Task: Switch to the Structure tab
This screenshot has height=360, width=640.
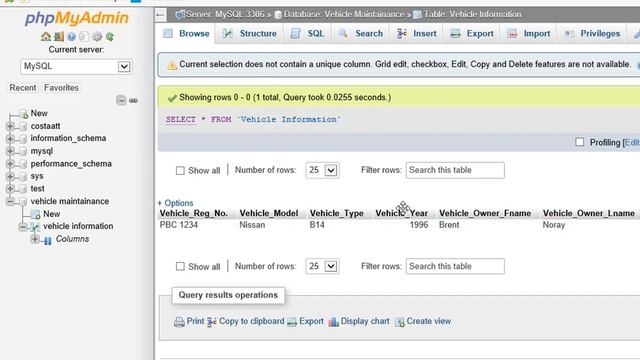Action: click(250, 33)
